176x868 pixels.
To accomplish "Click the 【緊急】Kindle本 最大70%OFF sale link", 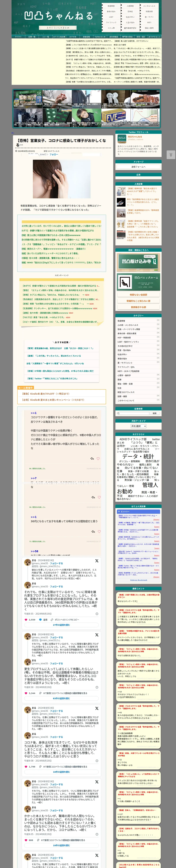I will 45,393.
